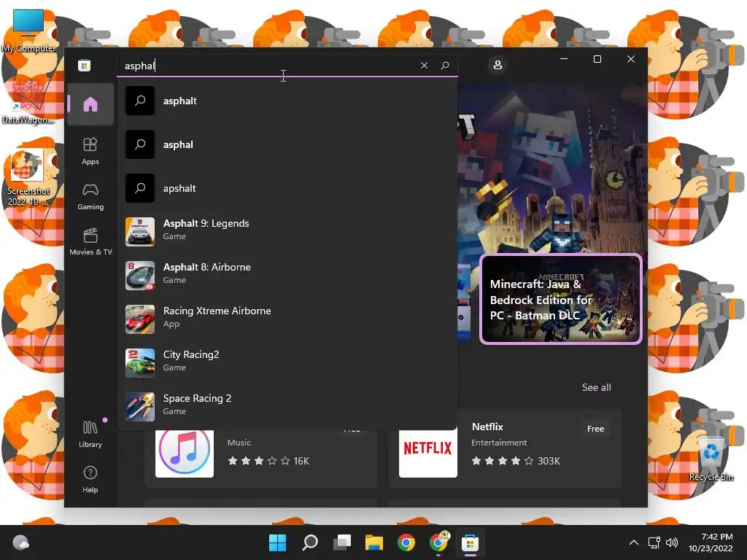This screenshot has width=747, height=560.
Task: Open Asphalt 8: Airborne game result
Action: point(287,276)
